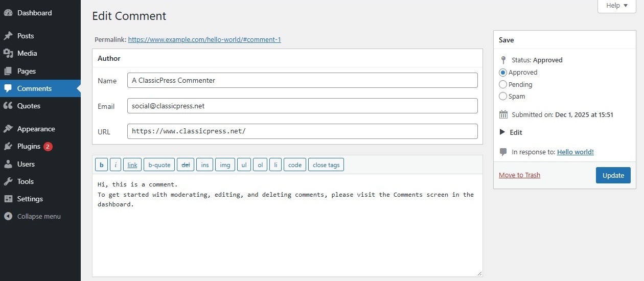Click the ul quicktag button
This screenshot has height=281, width=644.
point(244,165)
